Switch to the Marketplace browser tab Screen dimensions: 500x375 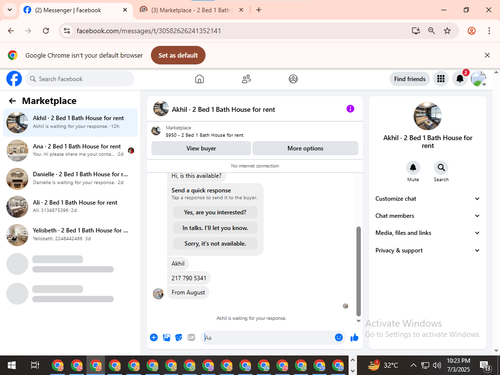(x=191, y=10)
